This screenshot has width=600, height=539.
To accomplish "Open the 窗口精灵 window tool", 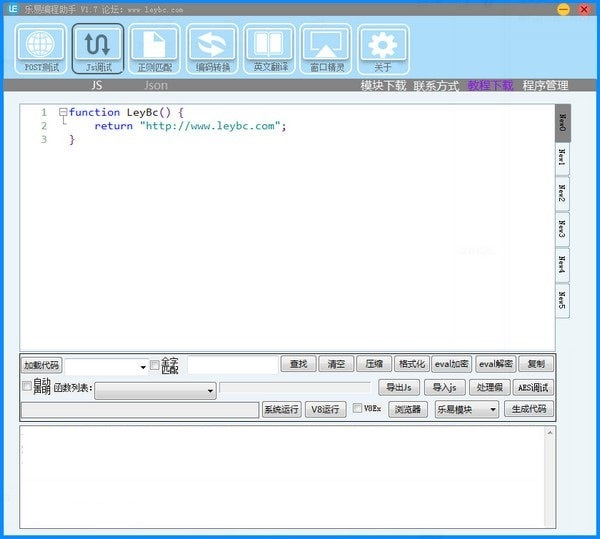I will [326, 49].
